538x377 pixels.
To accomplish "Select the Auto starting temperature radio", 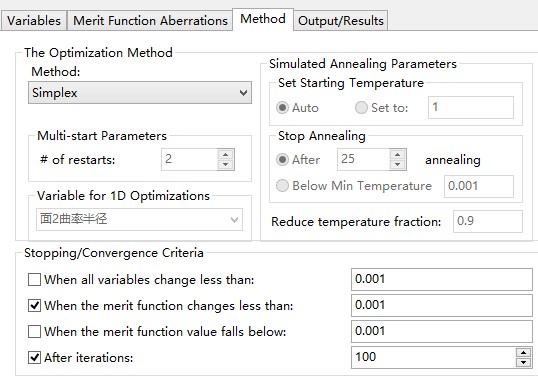I will pyautogui.click(x=282, y=108).
